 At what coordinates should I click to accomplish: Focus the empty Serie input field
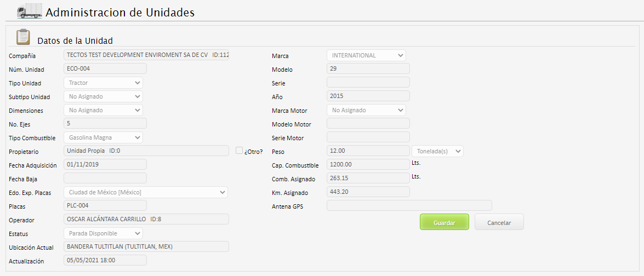pyautogui.click(x=368, y=83)
